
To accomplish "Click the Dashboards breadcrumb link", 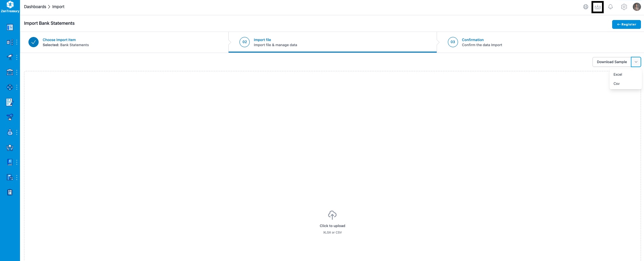I will [x=35, y=7].
